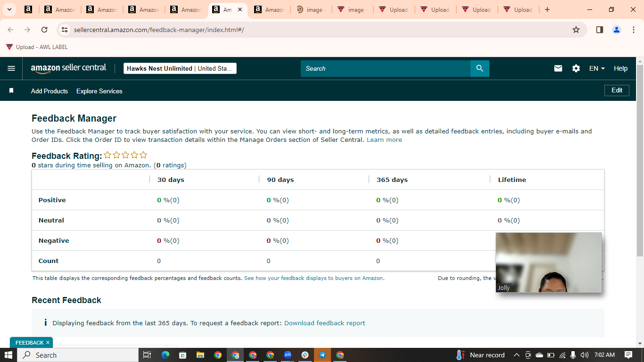
Task: Open a new browser tab
Action: point(547,9)
